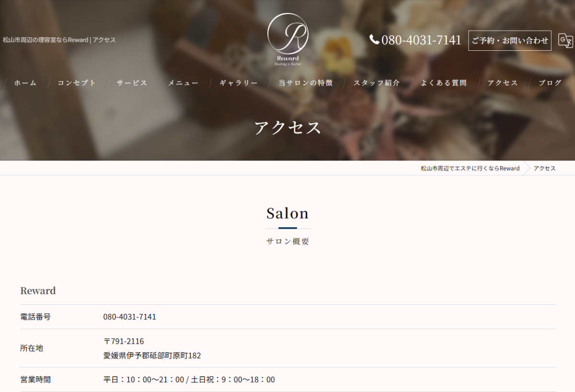Select the アクセス navigation item
Viewport: 575px width, 392px height.
point(503,83)
